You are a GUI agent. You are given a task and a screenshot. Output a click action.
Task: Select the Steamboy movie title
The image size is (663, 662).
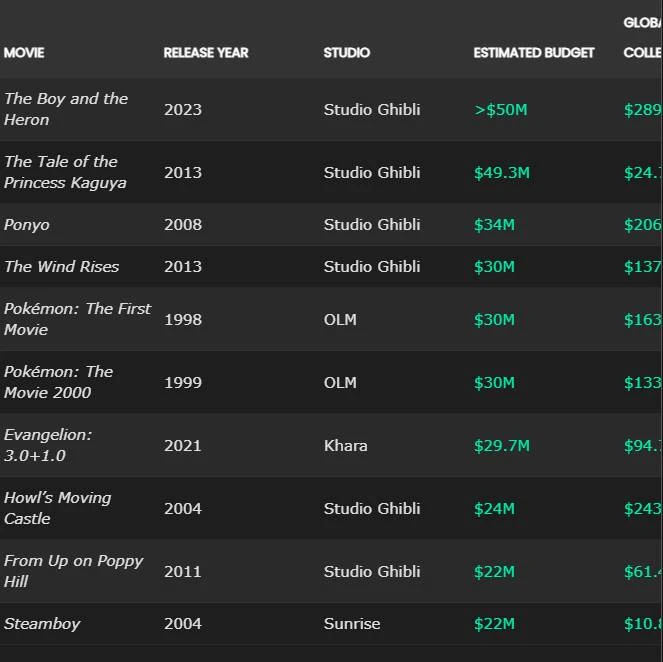click(42, 624)
